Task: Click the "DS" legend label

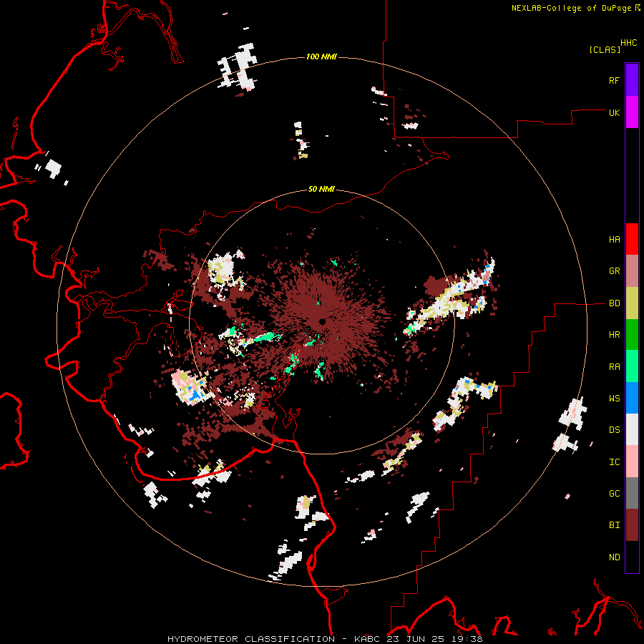Action: [x=614, y=429]
